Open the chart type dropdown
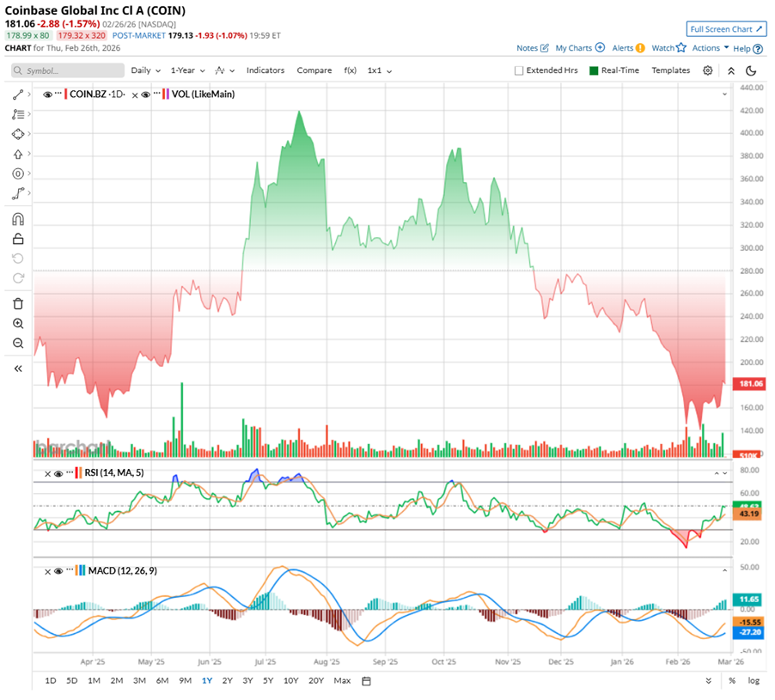775x700 pixels. coord(225,70)
